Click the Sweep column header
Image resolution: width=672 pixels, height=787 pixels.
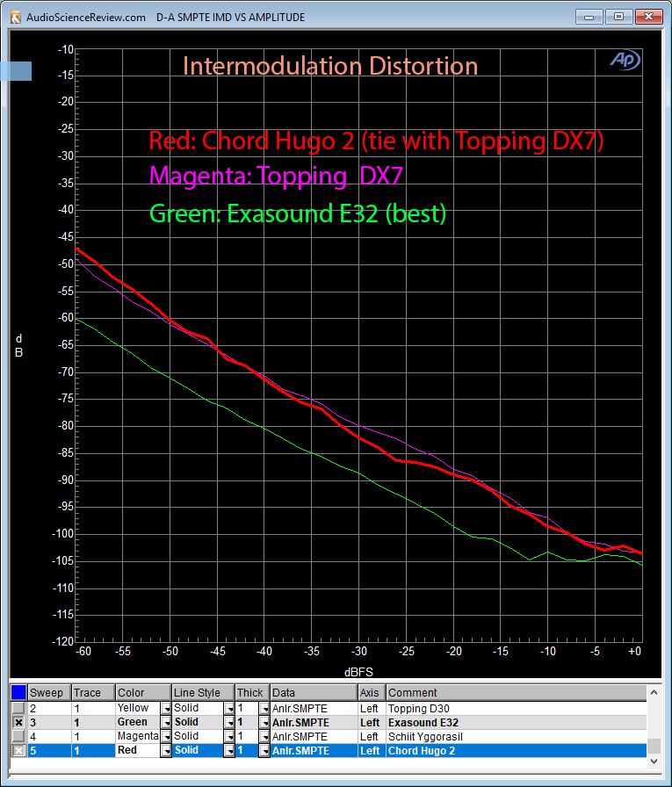point(50,693)
